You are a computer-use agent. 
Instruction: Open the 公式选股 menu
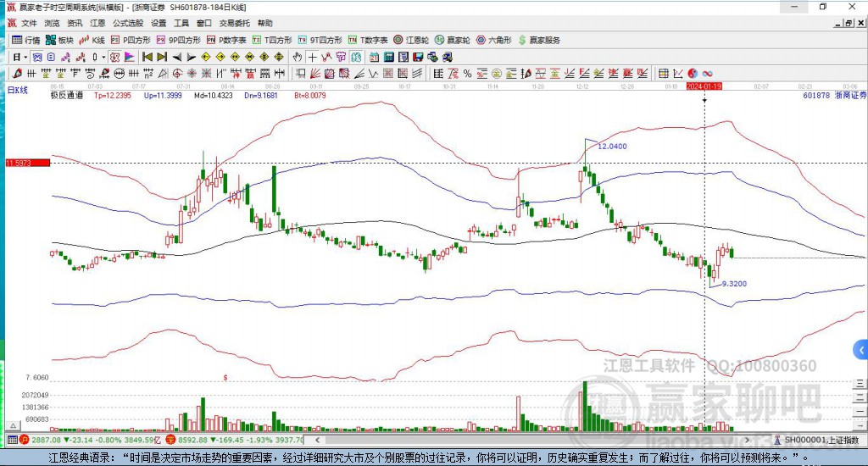[x=128, y=23]
